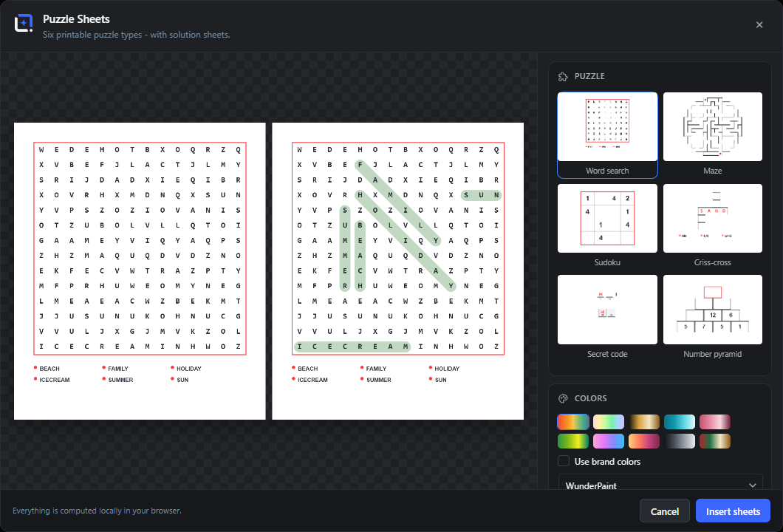Select the teal-cyan color swatch
Screen dimensions: 783x532
coord(680,422)
